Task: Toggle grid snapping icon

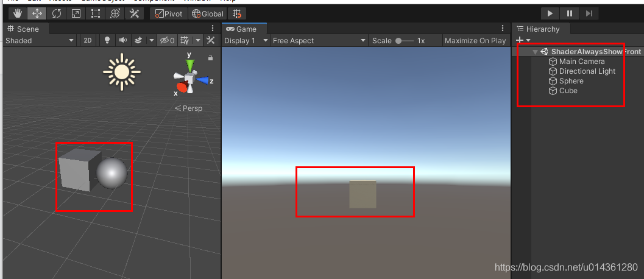Action: point(237,13)
